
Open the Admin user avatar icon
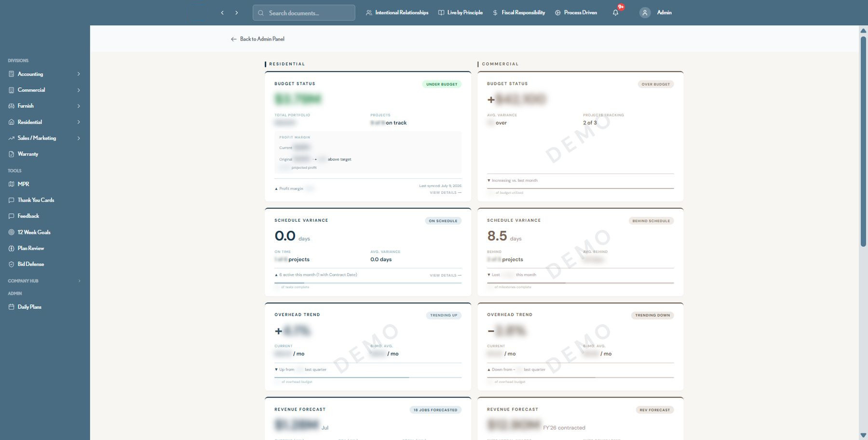tap(645, 13)
